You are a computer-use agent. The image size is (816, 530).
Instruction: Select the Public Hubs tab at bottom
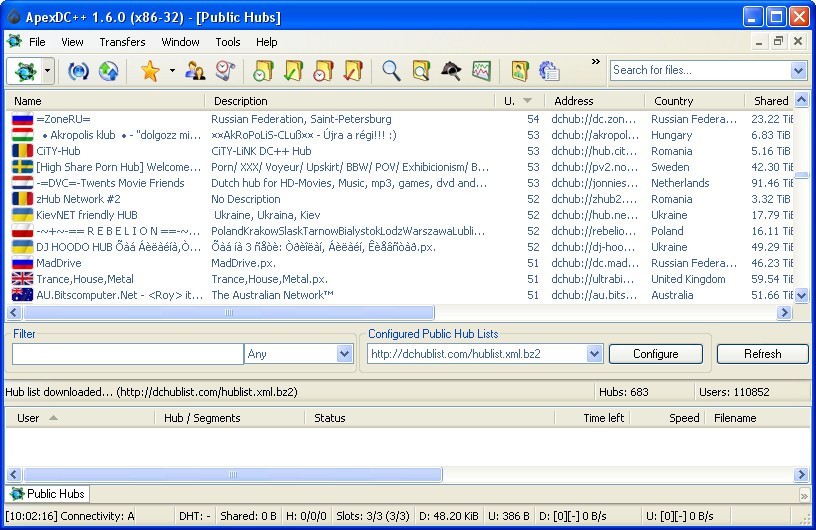(x=47, y=494)
